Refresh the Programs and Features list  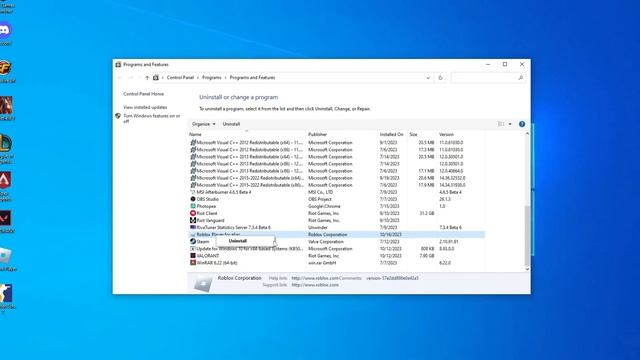click(x=440, y=78)
